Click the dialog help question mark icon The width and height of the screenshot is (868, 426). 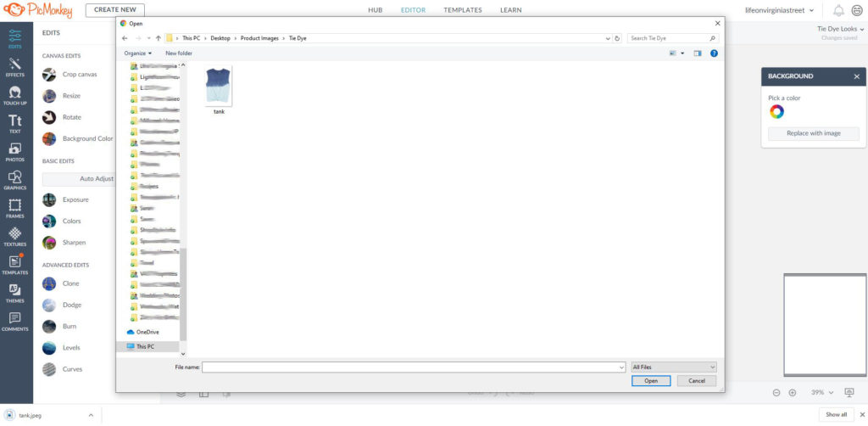[714, 53]
